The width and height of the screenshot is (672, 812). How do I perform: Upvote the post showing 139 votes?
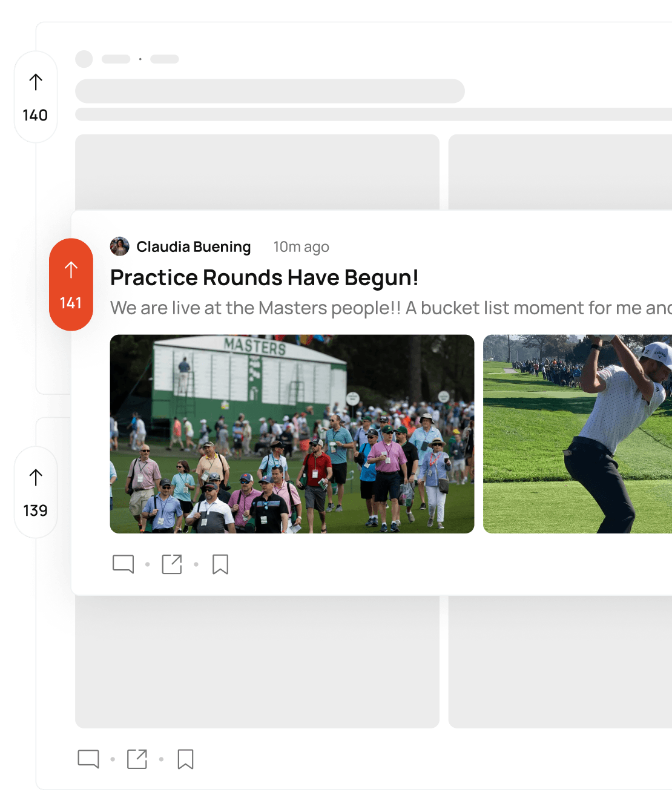click(36, 492)
